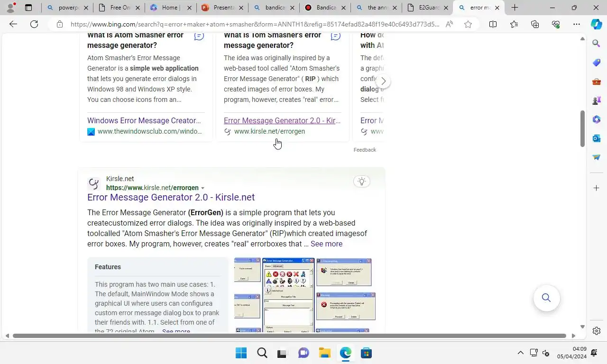Open the Edge profile icon

[x=10, y=8]
